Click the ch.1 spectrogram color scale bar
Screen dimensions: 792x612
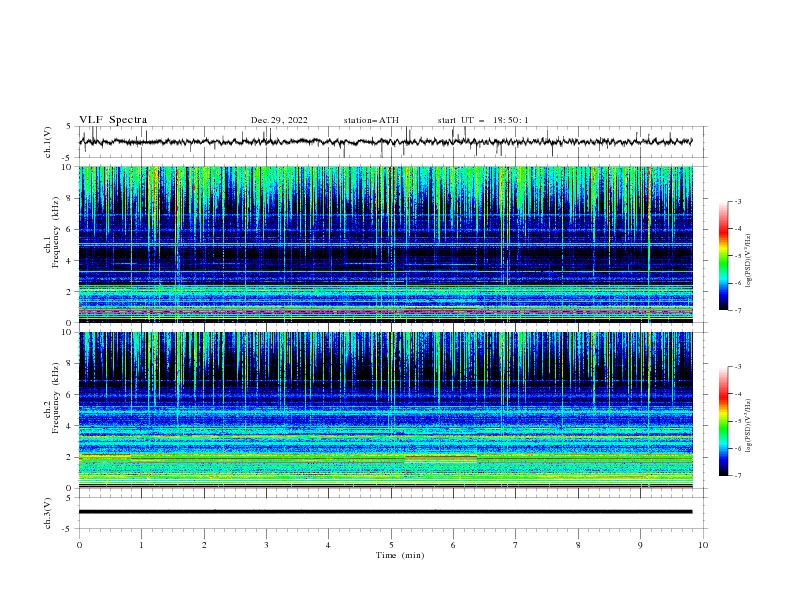click(x=723, y=256)
